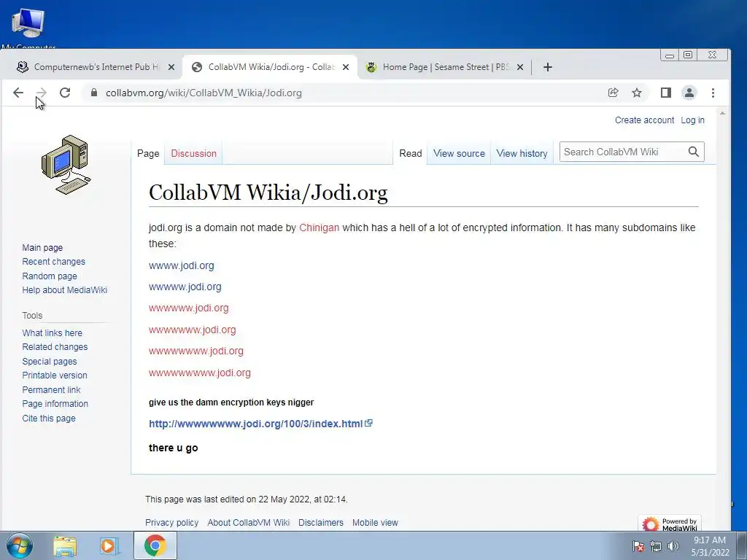Open the Chrome three-dot menu

pyautogui.click(x=713, y=93)
